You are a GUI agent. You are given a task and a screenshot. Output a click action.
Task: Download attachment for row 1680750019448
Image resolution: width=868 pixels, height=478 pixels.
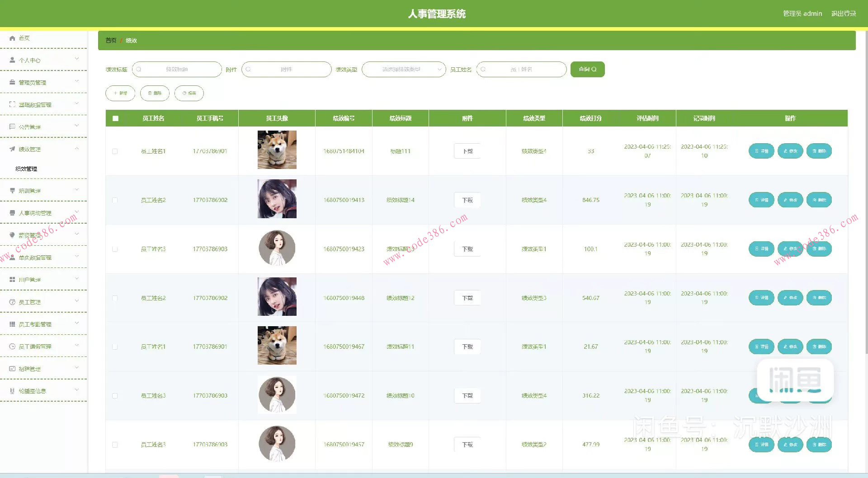(467, 298)
